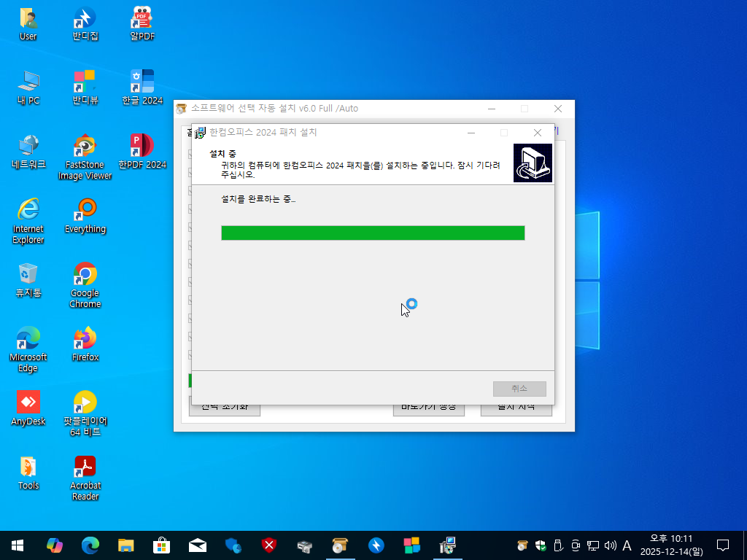Close the 소프트웨어 선택 자동 설치 window

point(558,109)
